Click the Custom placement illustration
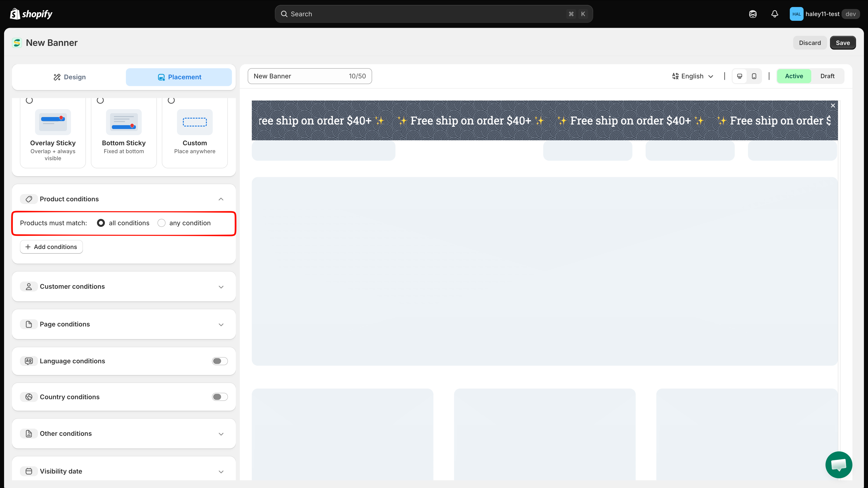Viewport: 868px width, 488px height. click(195, 122)
